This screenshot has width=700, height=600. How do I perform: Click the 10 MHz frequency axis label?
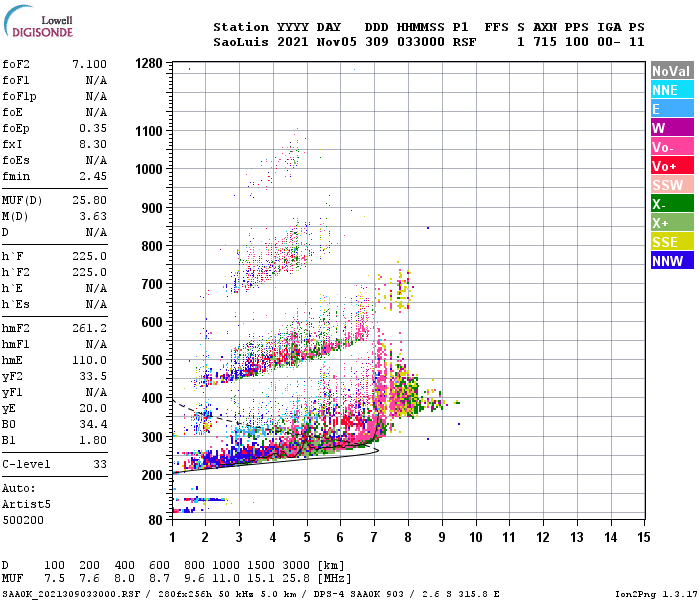coord(475,537)
